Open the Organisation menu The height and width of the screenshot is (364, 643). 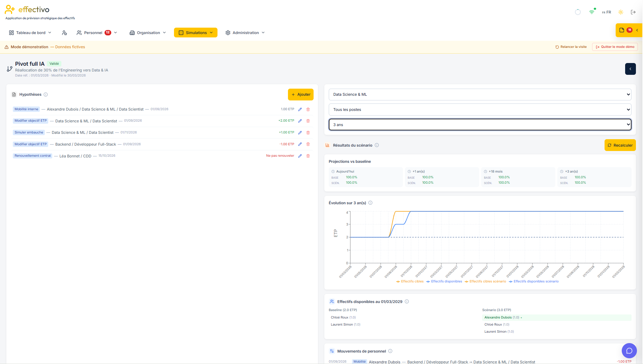[148, 33]
